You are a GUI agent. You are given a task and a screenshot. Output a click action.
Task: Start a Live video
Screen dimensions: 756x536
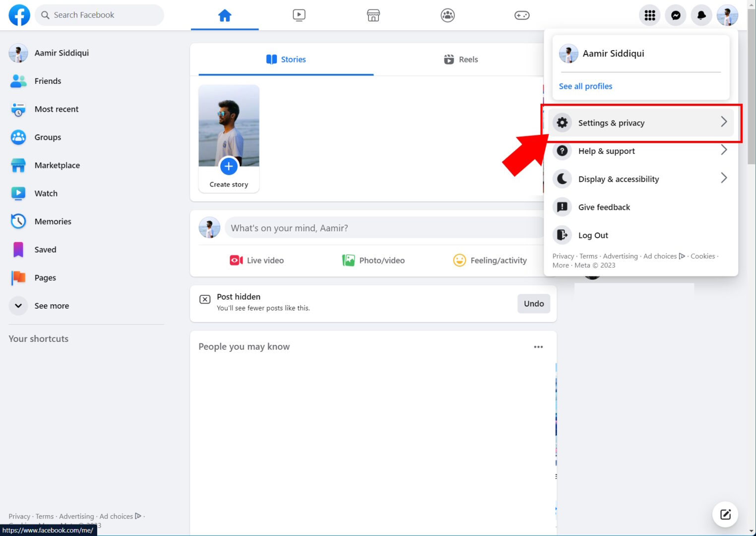click(256, 260)
